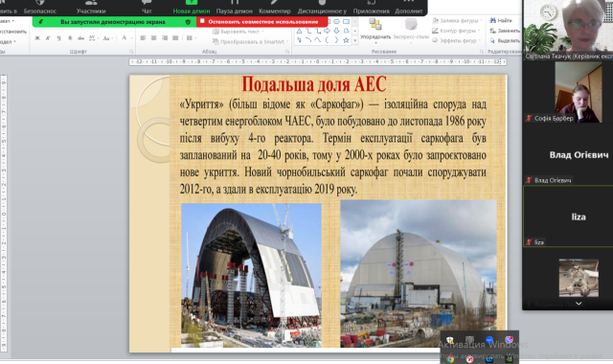Image resolution: width=613 pixels, height=364 pixels.
Task: Open Заливка фигуры fill options
Action: pos(458,20)
